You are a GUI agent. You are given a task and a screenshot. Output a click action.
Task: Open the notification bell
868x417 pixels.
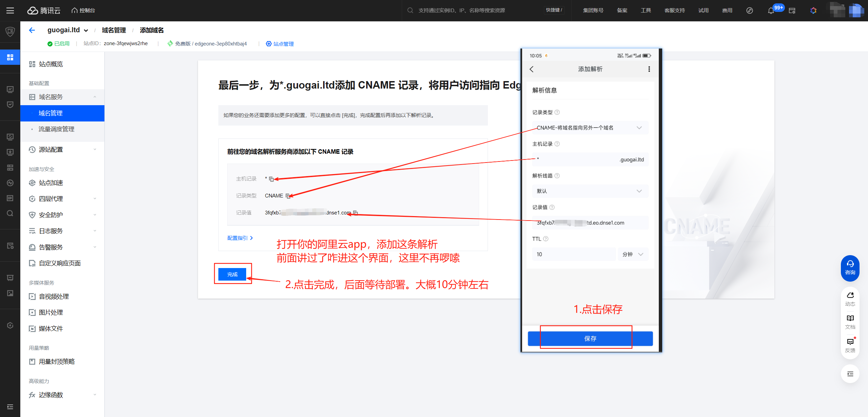coord(771,11)
